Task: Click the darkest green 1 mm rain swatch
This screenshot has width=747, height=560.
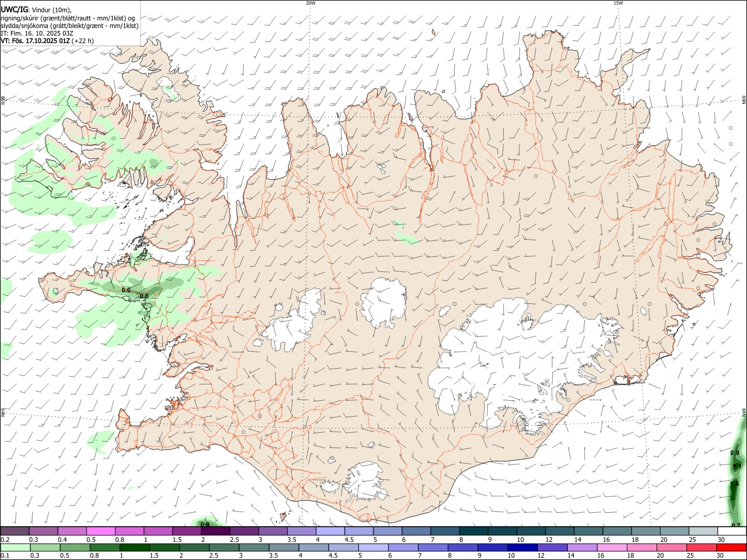Action: [x=135, y=548]
